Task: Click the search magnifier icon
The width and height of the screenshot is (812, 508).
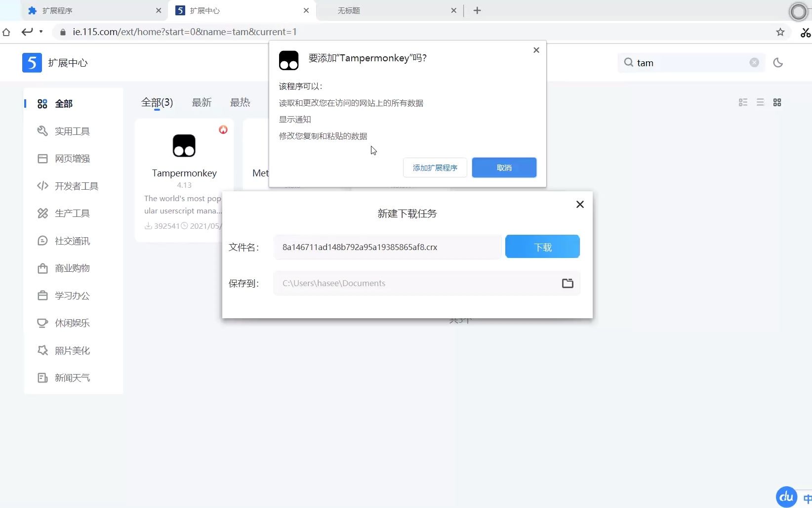Action: coord(628,62)
